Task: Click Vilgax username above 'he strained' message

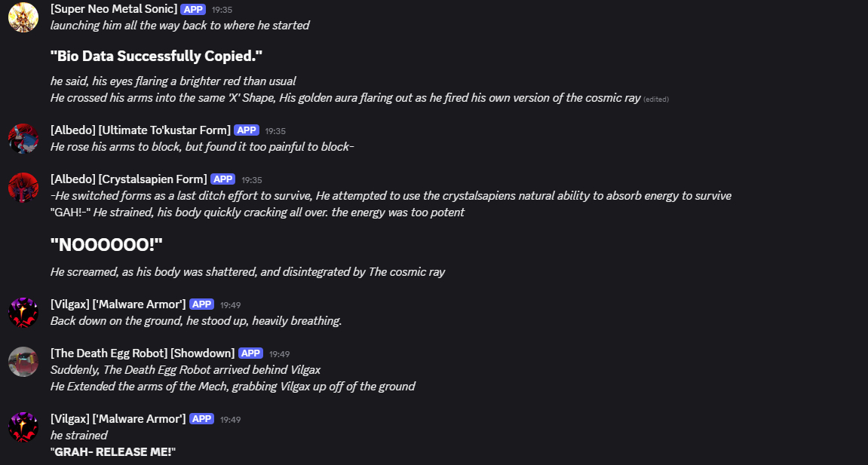Action: tap(118, 419)
